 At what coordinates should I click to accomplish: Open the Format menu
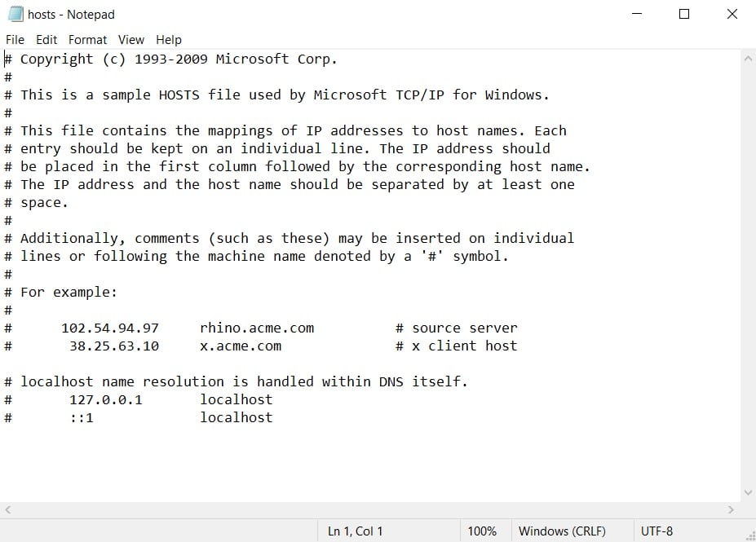pos(87,39)
